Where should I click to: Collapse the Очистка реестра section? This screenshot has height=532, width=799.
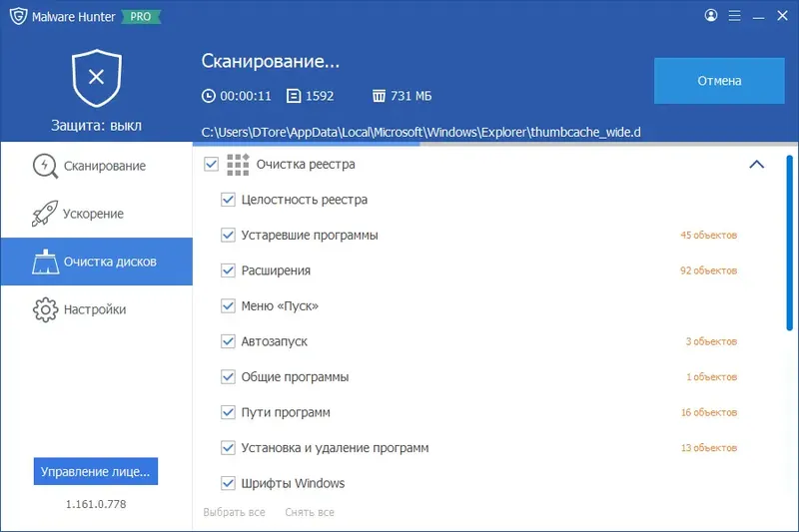tap(757, 165)
